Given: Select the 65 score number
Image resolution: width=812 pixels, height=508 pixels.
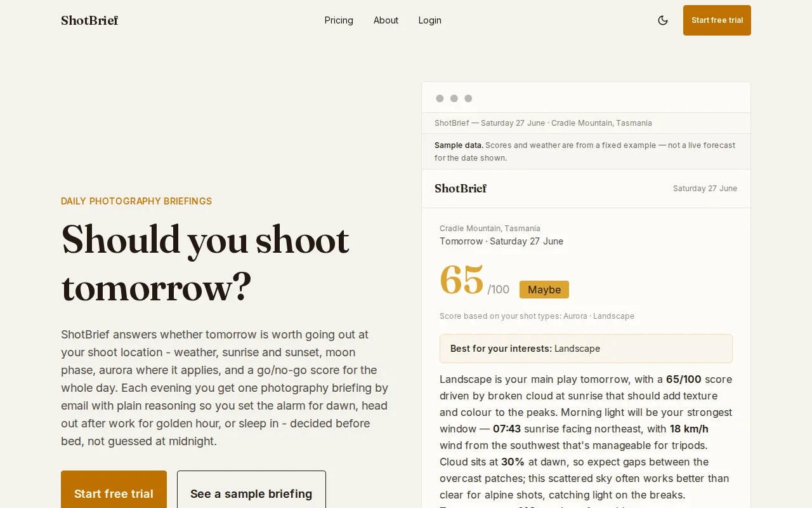Looking at the screenshot, I should 462,280.
